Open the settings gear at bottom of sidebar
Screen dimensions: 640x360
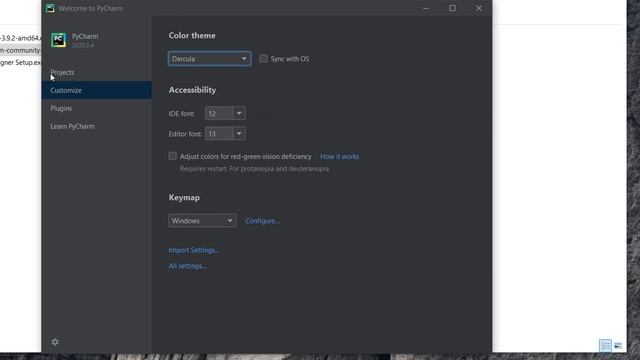click(x=55, y=342)
